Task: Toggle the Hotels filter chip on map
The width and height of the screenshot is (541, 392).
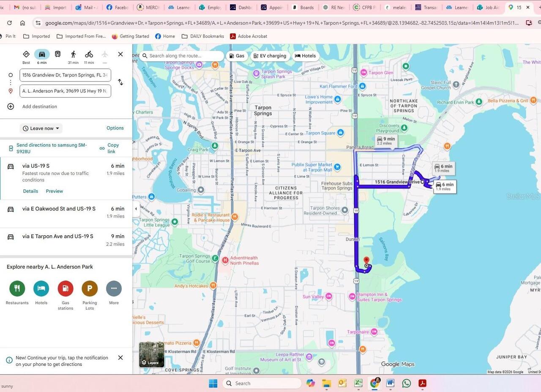Action: coord(305,56)
